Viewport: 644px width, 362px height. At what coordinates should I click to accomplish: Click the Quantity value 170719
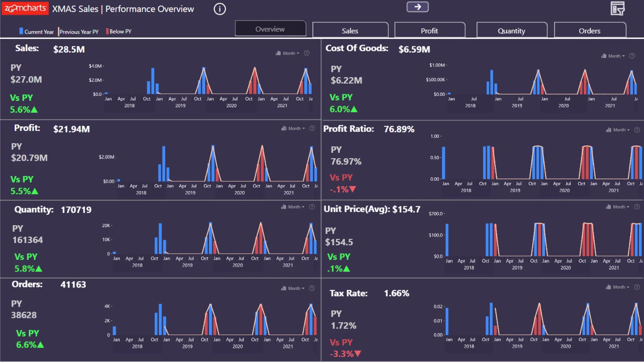click(76, 210)
